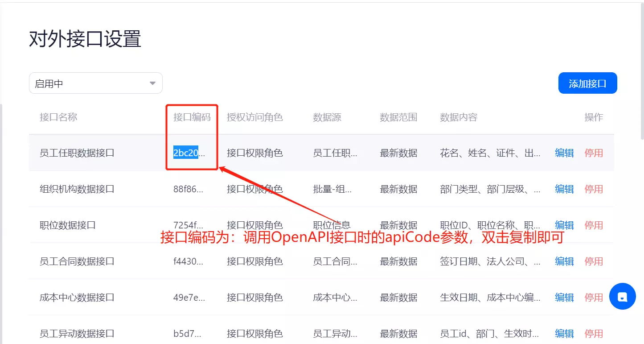Click the 批量-组... data source cell
Viewport: 644px width, 344px height.
(332, 189)
